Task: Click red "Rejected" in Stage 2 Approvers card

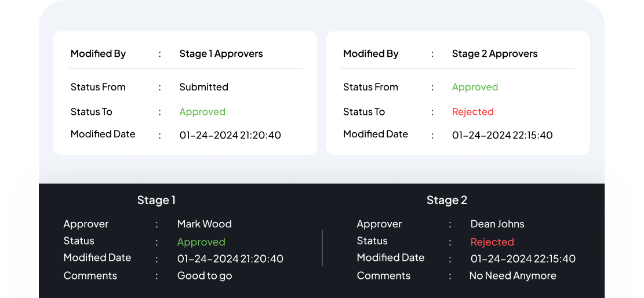Action: click(x=472, y=112)
